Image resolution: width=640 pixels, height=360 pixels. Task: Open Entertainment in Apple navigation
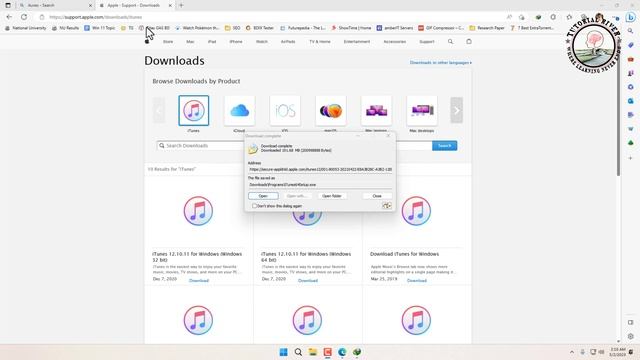(357, 42)
